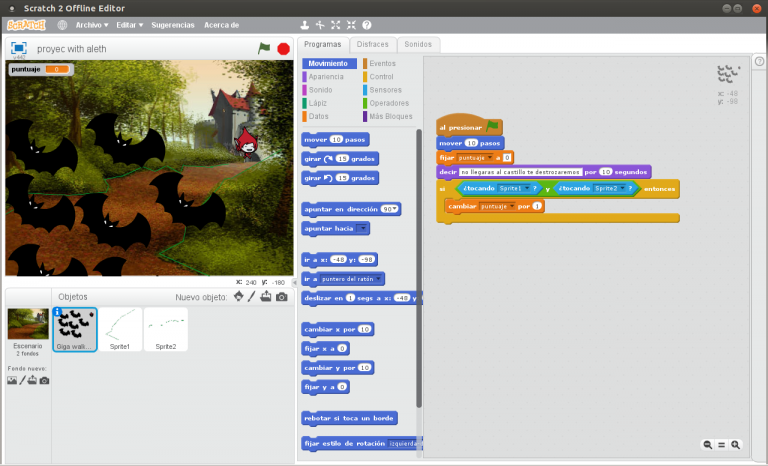Select the Shrink sprite tool
Viewport: 768px width, 466px height.
tap(351, 25)
